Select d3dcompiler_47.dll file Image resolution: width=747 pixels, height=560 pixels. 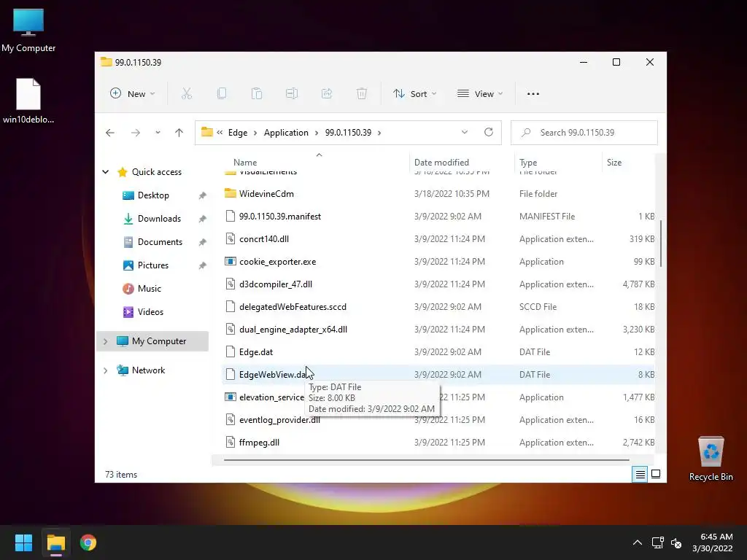click(x=275, y=284)
